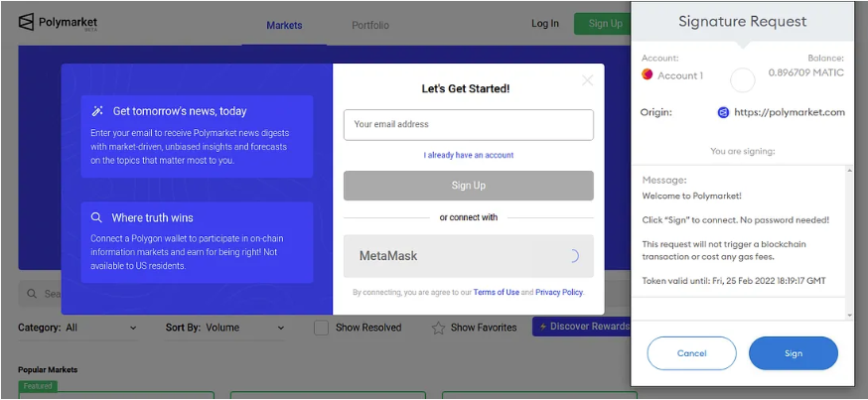Click the Popular Markets heading
The image size is (868, 400).
pyautogui.click(x=48, y=369)
